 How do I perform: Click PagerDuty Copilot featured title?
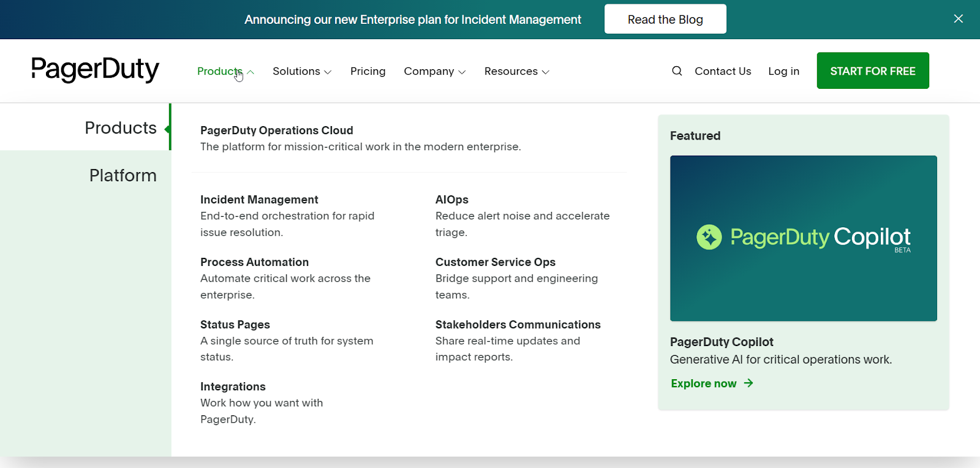click(x=722, y=342)
